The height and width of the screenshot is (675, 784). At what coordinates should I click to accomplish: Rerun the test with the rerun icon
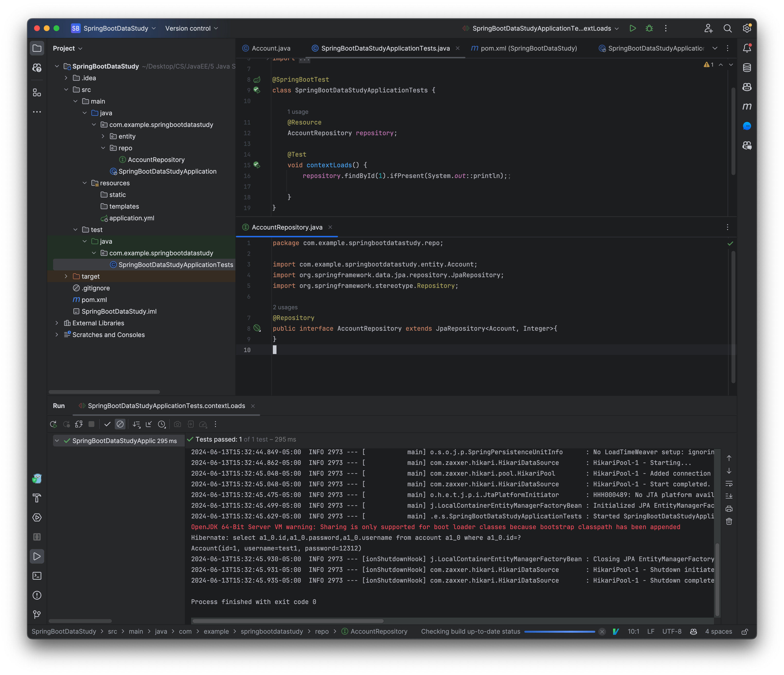point(53,424)
